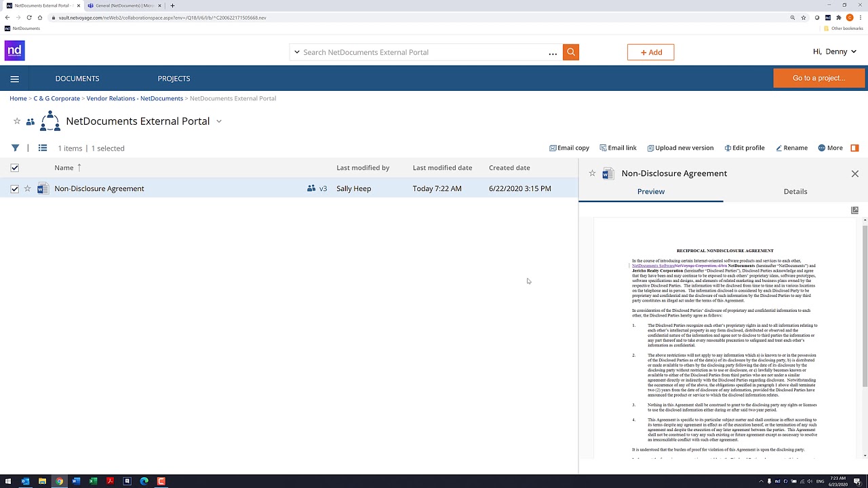The width and height of the screenshot is (868, 488).
Task: Click the CollabSpace circle icon
Action: pyautogui.click(x=50, y=121)
